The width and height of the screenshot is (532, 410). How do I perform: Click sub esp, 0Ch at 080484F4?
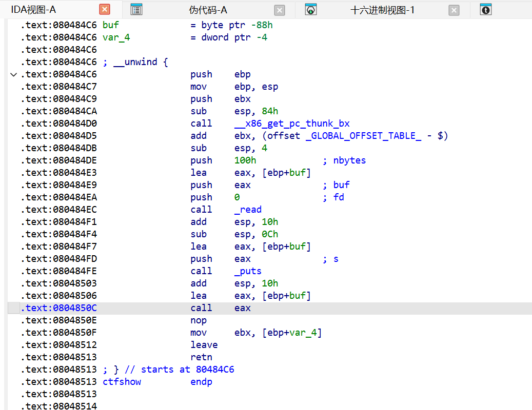point(234,234)
